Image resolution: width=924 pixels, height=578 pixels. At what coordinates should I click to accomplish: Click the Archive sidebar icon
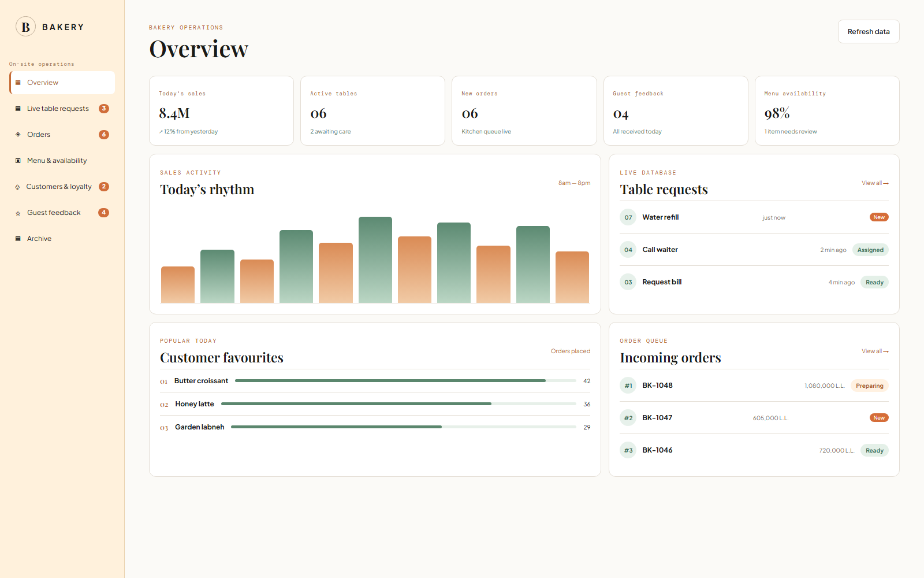pos(18,239)
